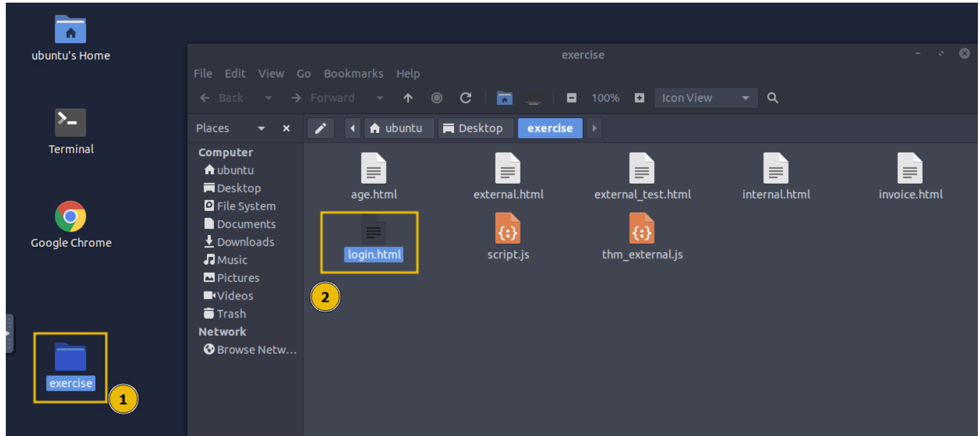The width and height of the screenshot is (980, 436).
Task: Click the 100% zoom level button
Action: [605, 98]
